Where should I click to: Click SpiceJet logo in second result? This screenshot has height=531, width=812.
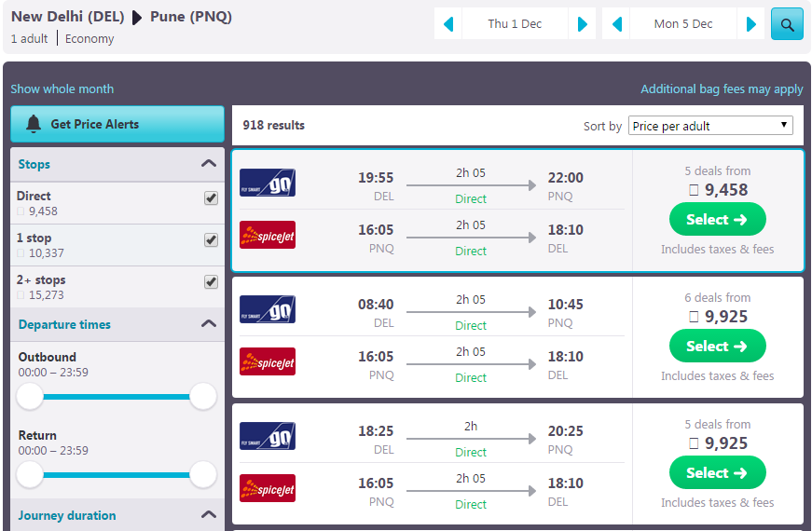[x=268, y=361]
